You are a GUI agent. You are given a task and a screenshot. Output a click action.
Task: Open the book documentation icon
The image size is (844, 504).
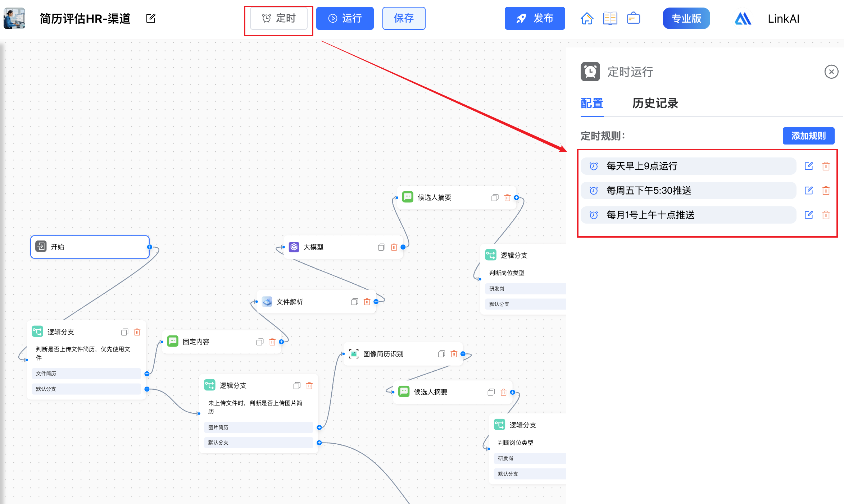pyautogui.click(x=610, y=18)
